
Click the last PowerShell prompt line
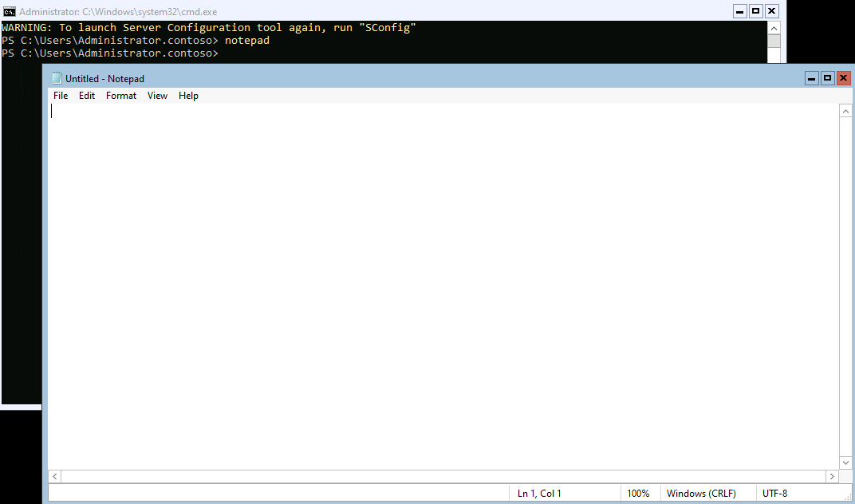click(109, 53)
